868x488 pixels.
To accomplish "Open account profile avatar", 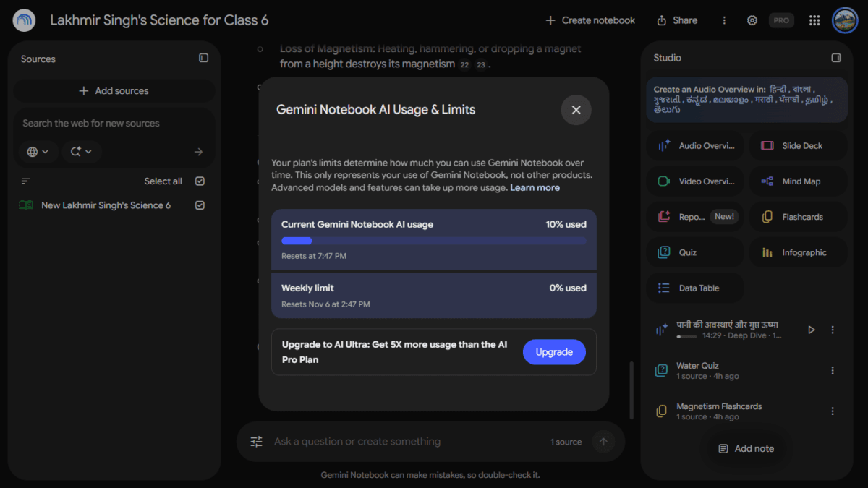I will tap(845, 20).
